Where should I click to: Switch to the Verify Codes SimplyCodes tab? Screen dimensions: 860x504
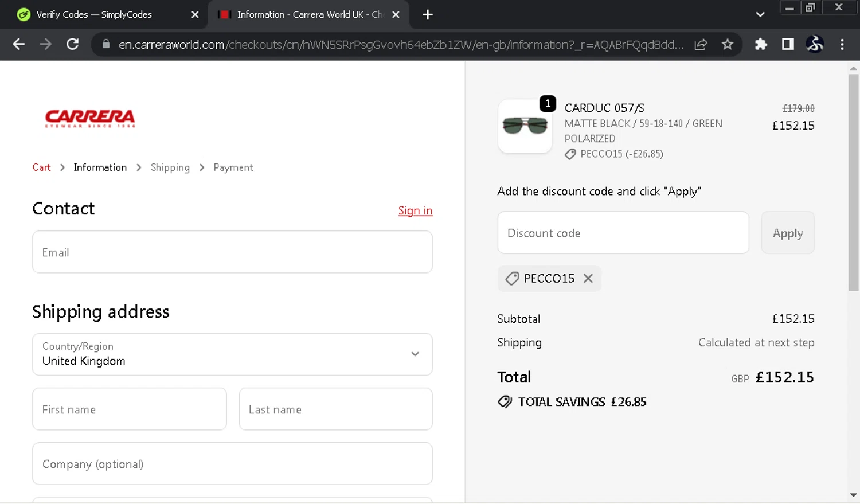(x=103, y=15)
